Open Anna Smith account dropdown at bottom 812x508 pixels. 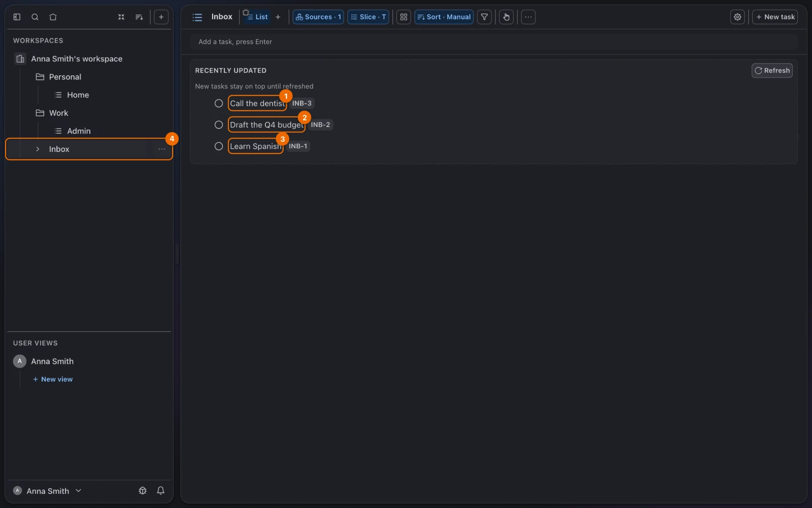(x=47, y=491)
